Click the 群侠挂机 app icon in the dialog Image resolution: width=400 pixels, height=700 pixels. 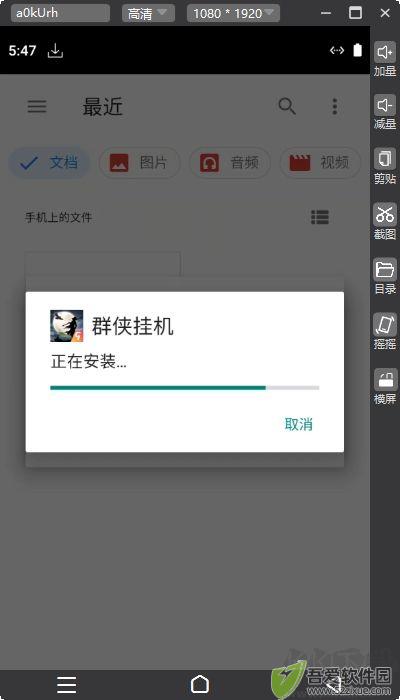click(x=67, y=326)
